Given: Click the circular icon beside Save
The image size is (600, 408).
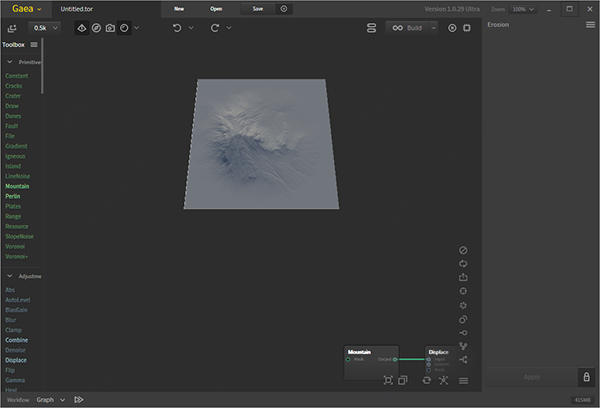Looking at the screenshot, I should (x=284, y=9).
